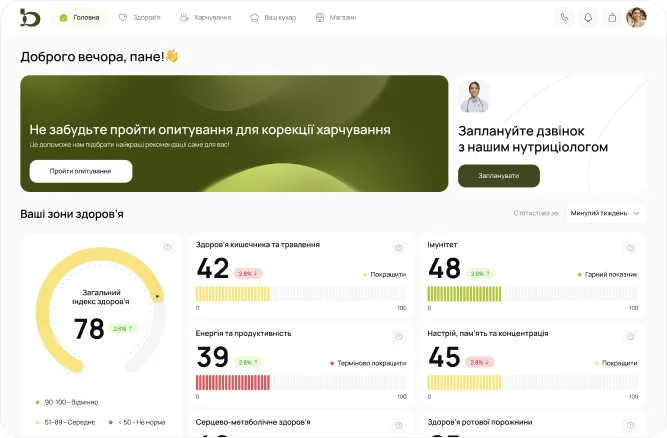Open the Ваш кухар tab
This screenshot has width=667, height=438.
pos(273,17)
